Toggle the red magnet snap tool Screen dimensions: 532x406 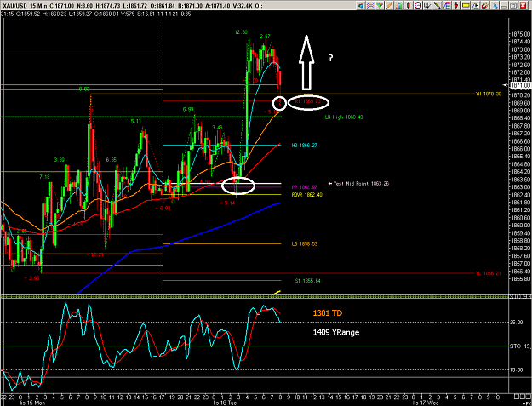[485, 5]
